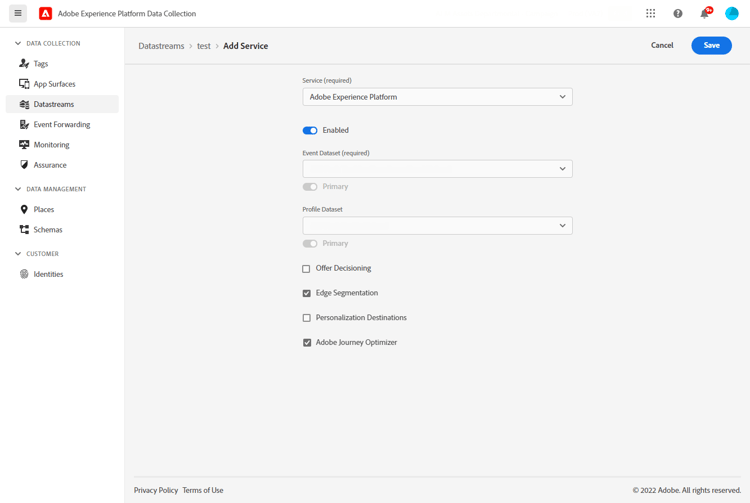The image size is (750, 503).
Task: Toggle the Enabled switch off
Action: [310, 131]
